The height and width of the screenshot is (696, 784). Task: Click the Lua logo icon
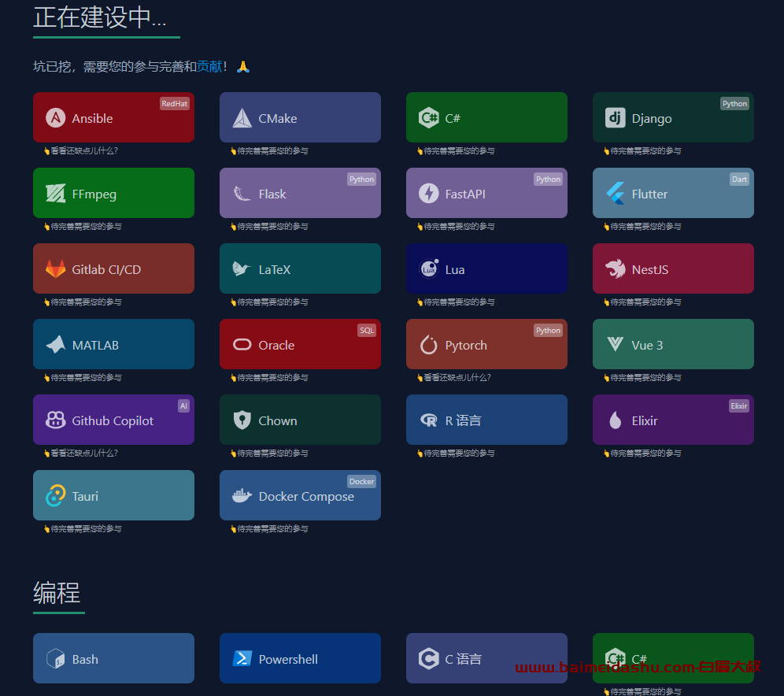[428, 269]
